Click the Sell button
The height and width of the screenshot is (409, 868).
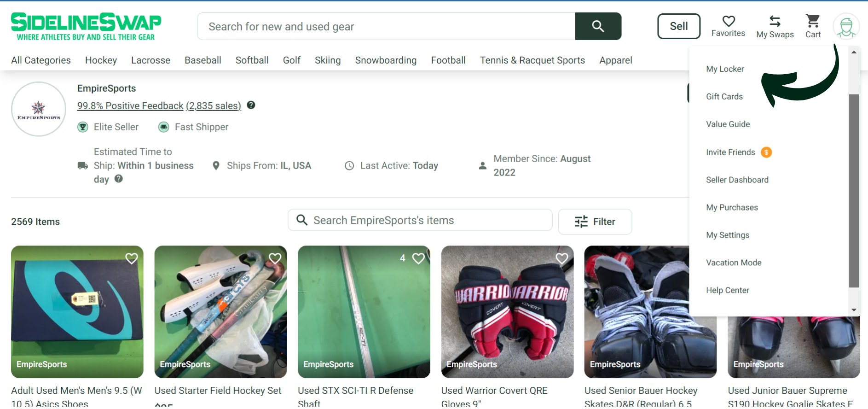click(x=679, y=26)
